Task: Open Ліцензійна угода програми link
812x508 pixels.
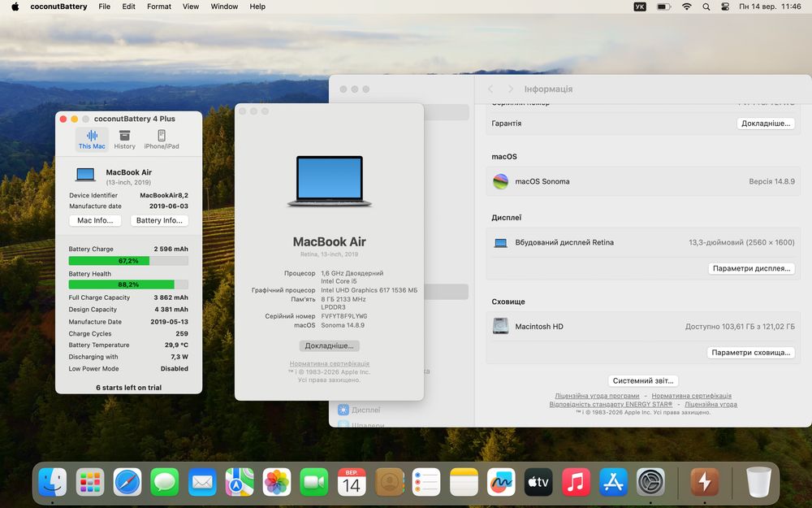Action: pos(597,396)
